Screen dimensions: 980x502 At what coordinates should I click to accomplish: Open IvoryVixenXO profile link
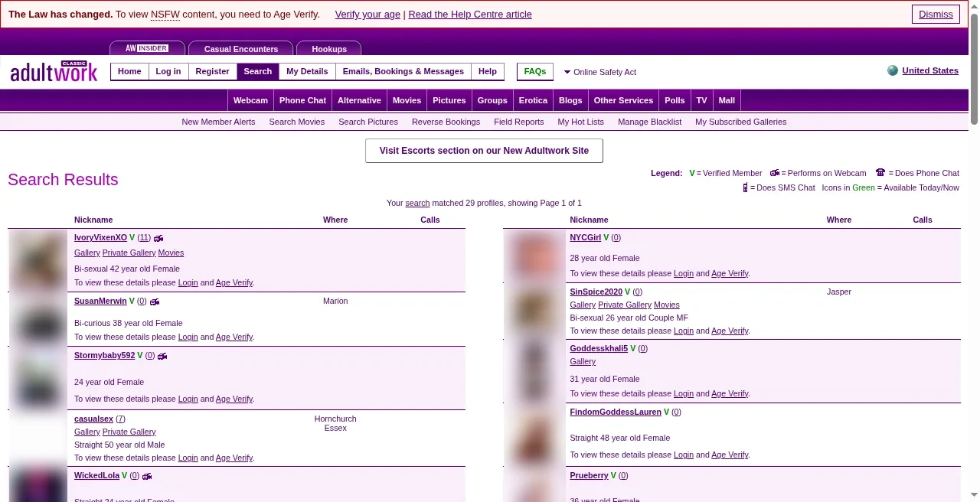(x=100, y=238)
